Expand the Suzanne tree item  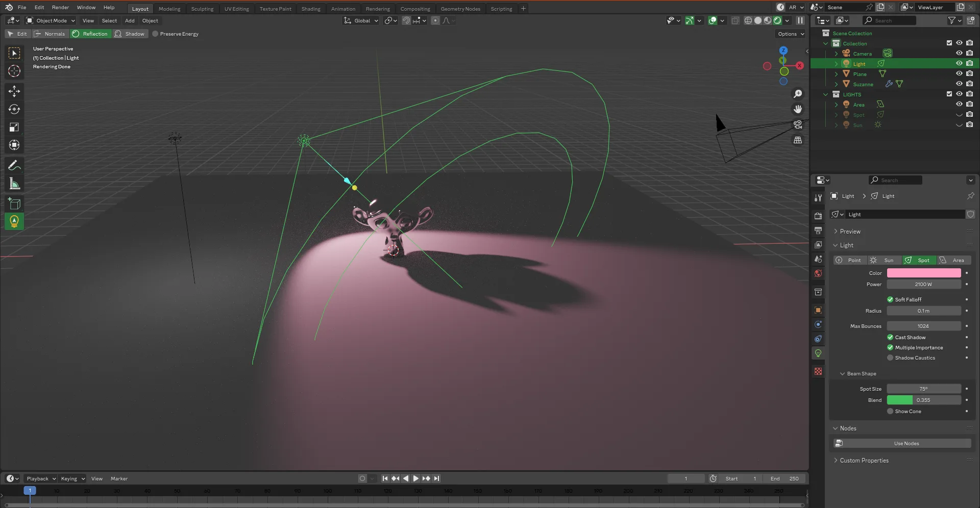coord(836,84)
